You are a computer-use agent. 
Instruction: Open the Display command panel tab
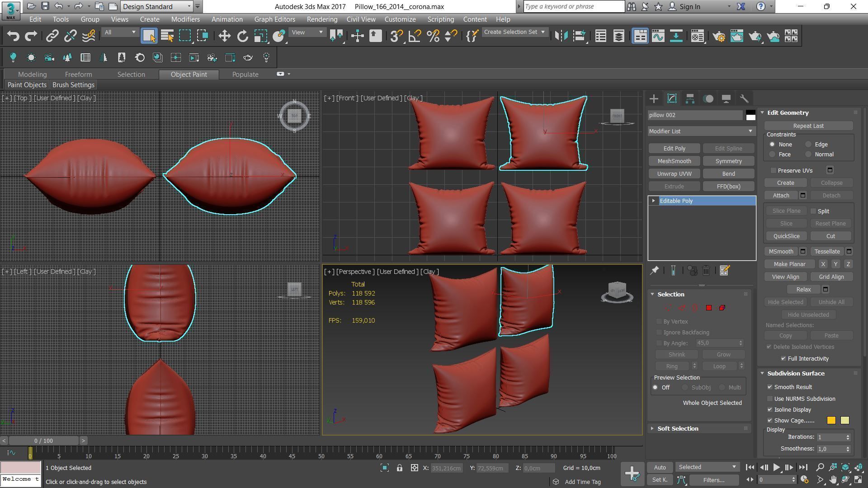click(726, 99)
